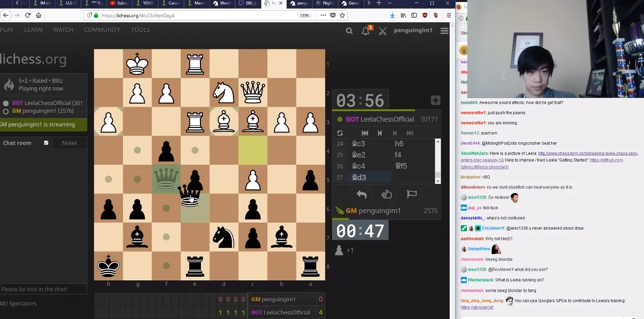Open the lichess search icon
This screenshot has height=319, width=644.
[x=349, y=31]
